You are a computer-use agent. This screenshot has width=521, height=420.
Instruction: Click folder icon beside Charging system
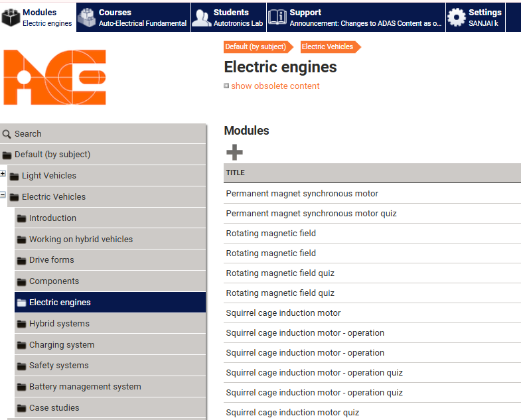(22, 345)
